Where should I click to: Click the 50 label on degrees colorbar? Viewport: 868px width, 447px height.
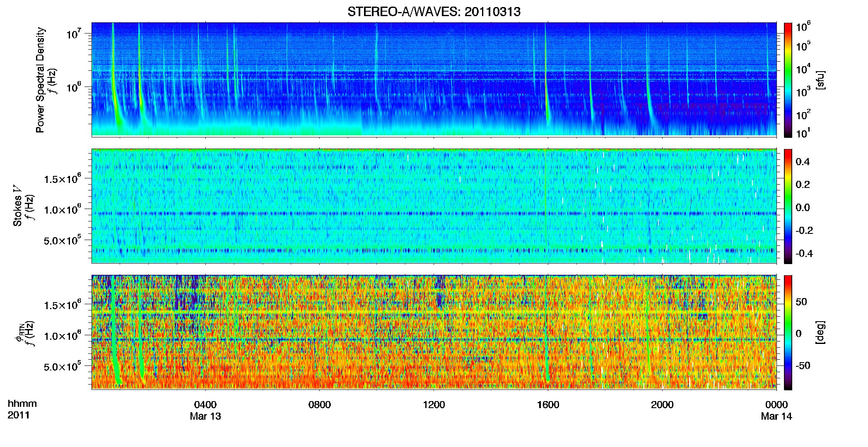[x=801, y=302]
